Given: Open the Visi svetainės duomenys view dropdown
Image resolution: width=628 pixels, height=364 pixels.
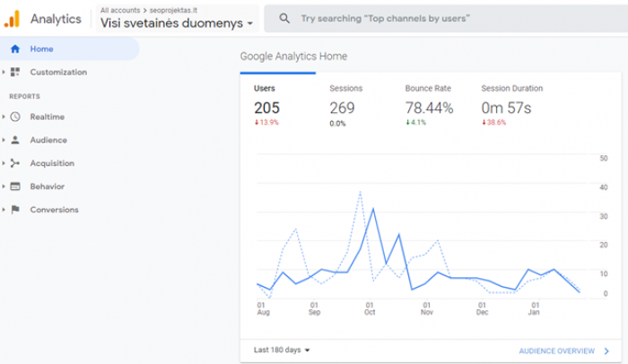Looking at the screenshot, I should coord(177,23).
